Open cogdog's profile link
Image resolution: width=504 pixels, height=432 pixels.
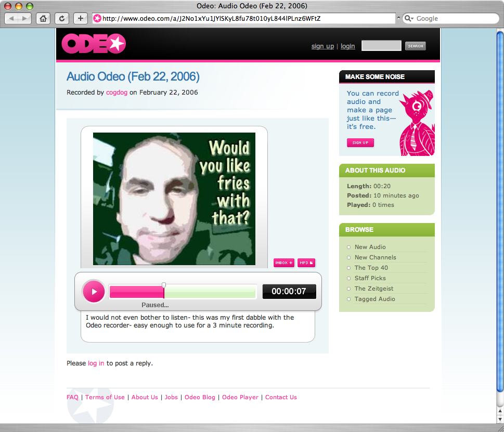117,93
